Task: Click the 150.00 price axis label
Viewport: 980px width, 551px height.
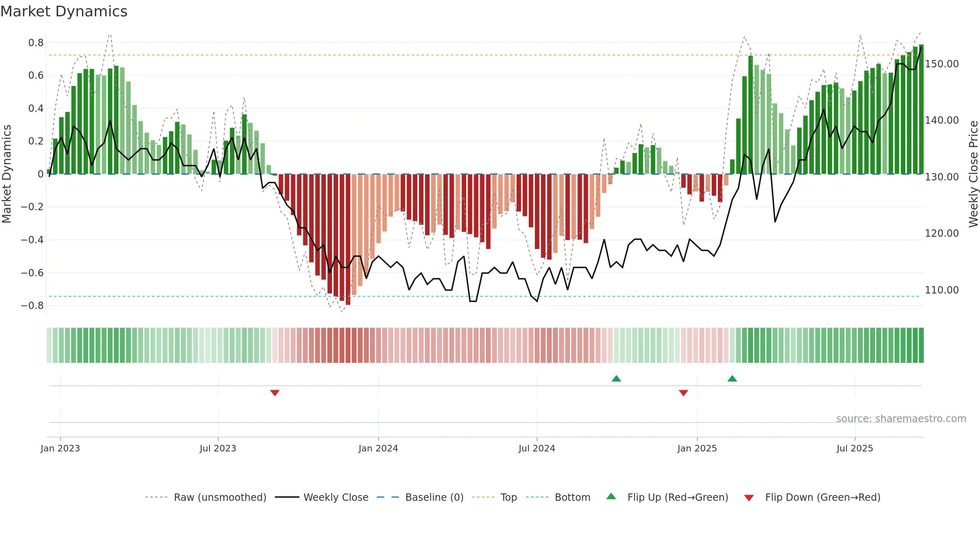Action: pyautogui.click(x=942, y=64)
